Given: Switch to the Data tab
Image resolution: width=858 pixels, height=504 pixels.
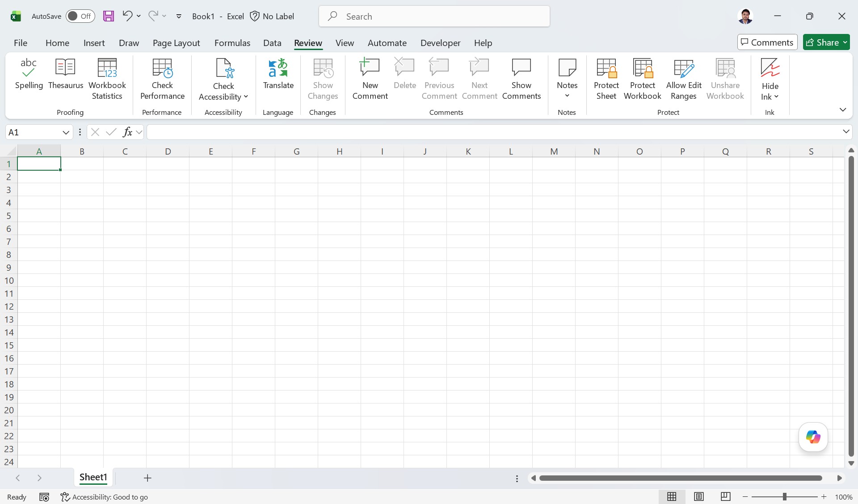Looking at the screenshot, I should click(272, 43).
